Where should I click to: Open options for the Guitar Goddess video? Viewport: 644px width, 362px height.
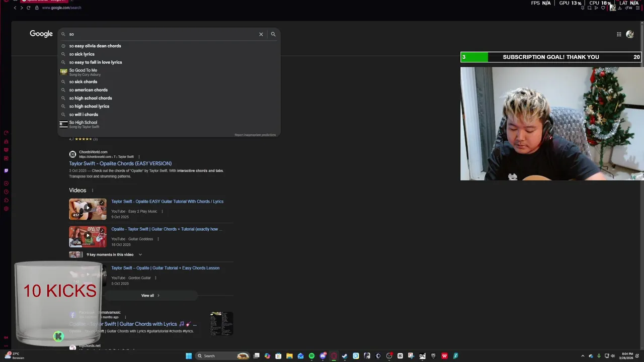pyautogui.click(x=158, y=239)
